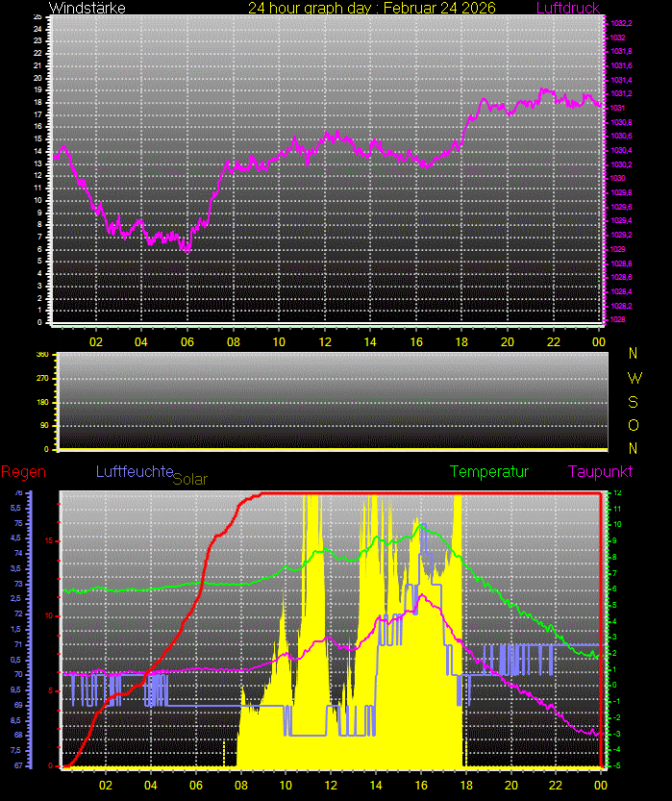This screenshot has width=672, height=801.
Task: Click the 08 hour mark on the lower graph
Action: tap(241, 784)
